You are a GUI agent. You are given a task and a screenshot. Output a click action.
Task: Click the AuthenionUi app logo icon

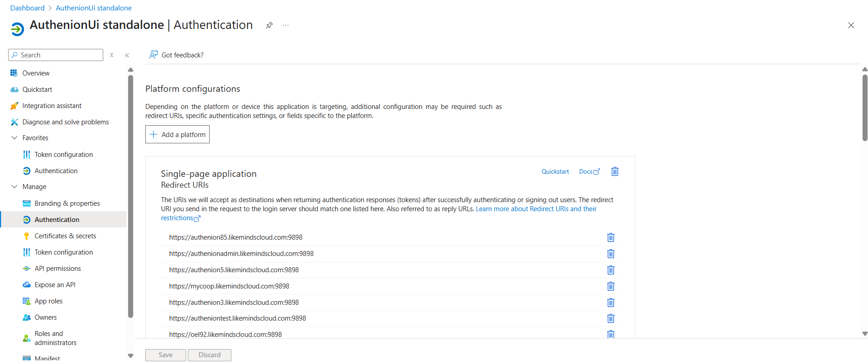[17, 29]
